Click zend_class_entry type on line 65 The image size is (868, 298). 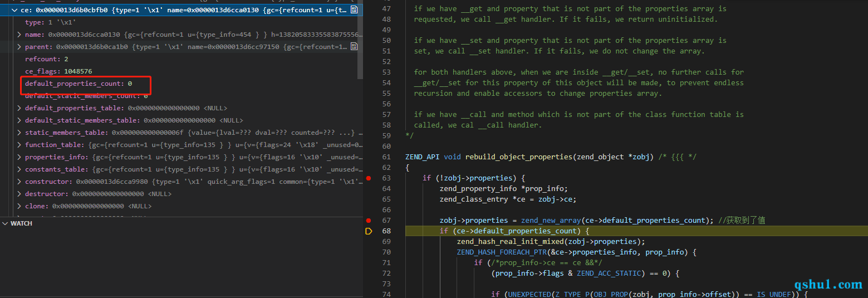click(474, 199)
